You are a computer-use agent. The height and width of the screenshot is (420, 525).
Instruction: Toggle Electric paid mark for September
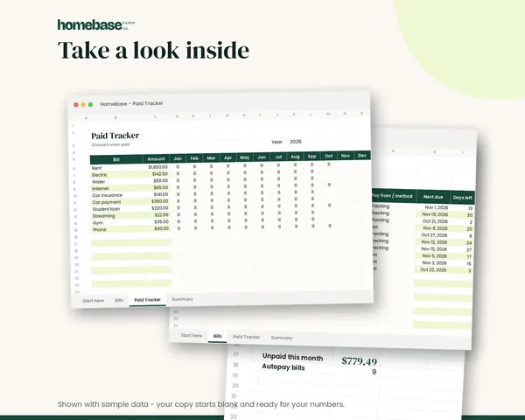312,171
